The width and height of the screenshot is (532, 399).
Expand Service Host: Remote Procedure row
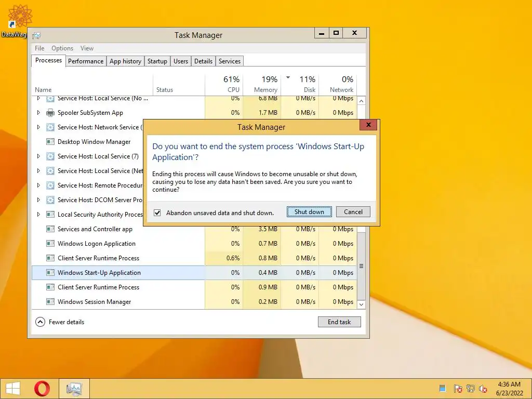[x=38, y=185]
